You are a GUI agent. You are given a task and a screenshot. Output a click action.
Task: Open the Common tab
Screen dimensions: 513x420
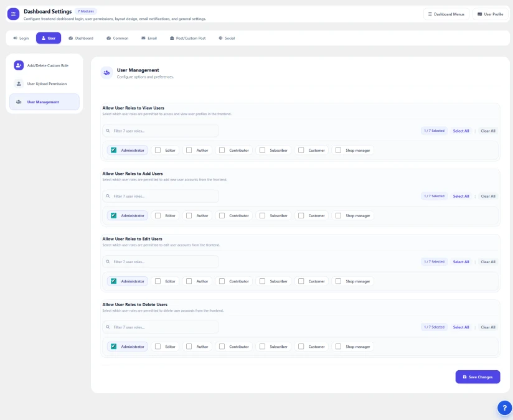tap(118, 39)
